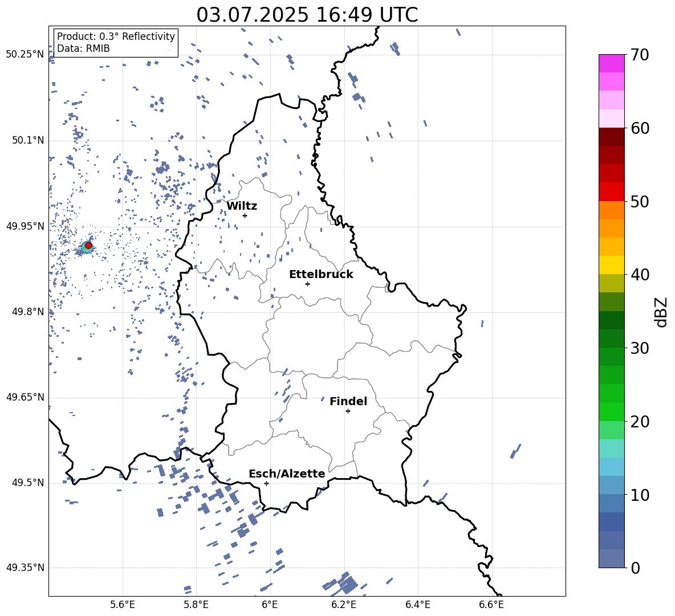Click the Wiltz station cross marker
675x616 pixels.
click(x=245, y=215)
